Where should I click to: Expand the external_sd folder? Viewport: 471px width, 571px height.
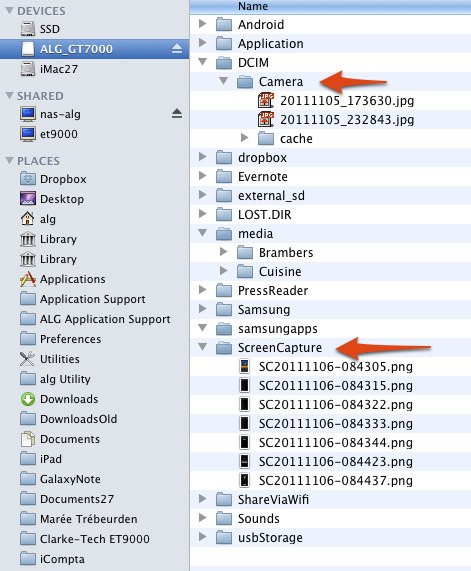203,195
